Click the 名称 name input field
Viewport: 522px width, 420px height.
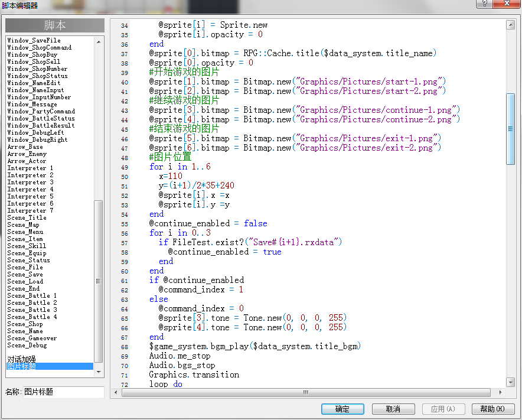(63, 392)
